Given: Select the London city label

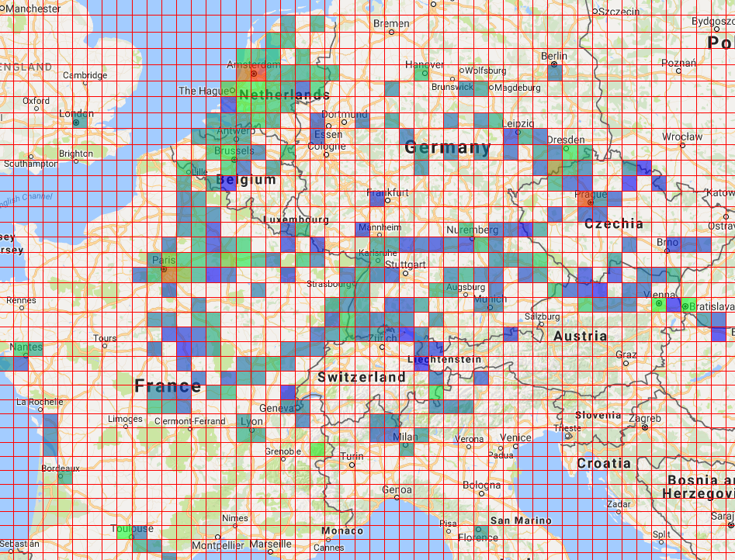Looking at the screenshot, I should (x=76, y=113).
